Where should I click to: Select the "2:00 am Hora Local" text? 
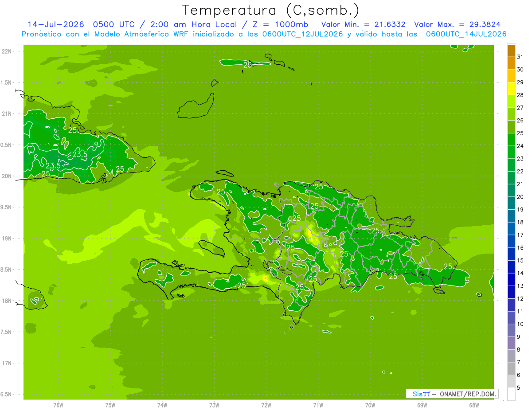coord(192,24)
